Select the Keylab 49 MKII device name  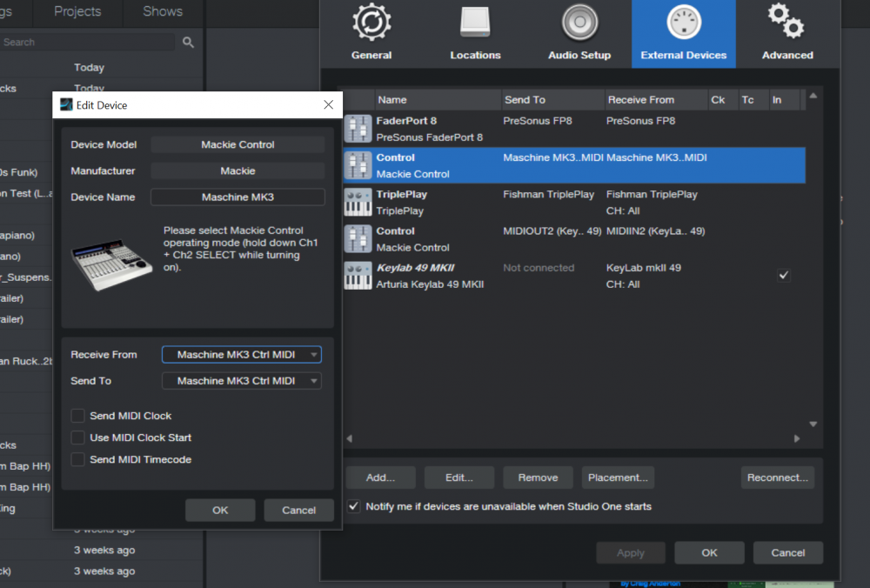(x=416, y=267)
